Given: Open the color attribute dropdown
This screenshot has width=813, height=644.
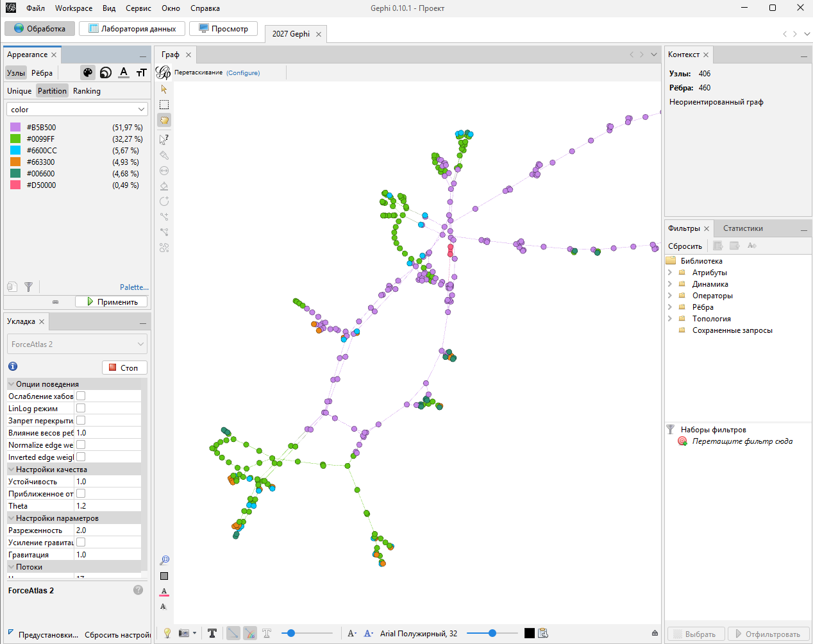Looking at the screenshot, I should [77, 110].
